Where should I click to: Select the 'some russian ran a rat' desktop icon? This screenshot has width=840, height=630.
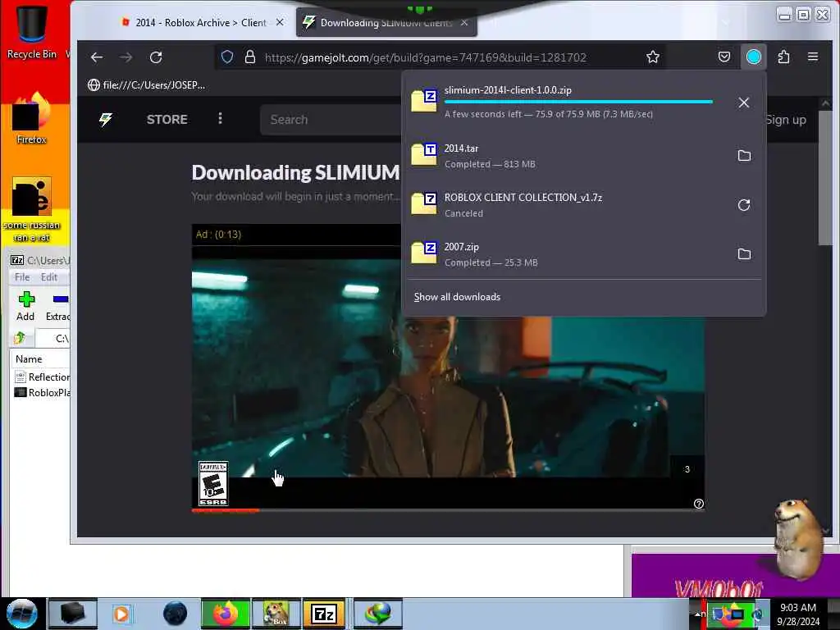(32, 209)
